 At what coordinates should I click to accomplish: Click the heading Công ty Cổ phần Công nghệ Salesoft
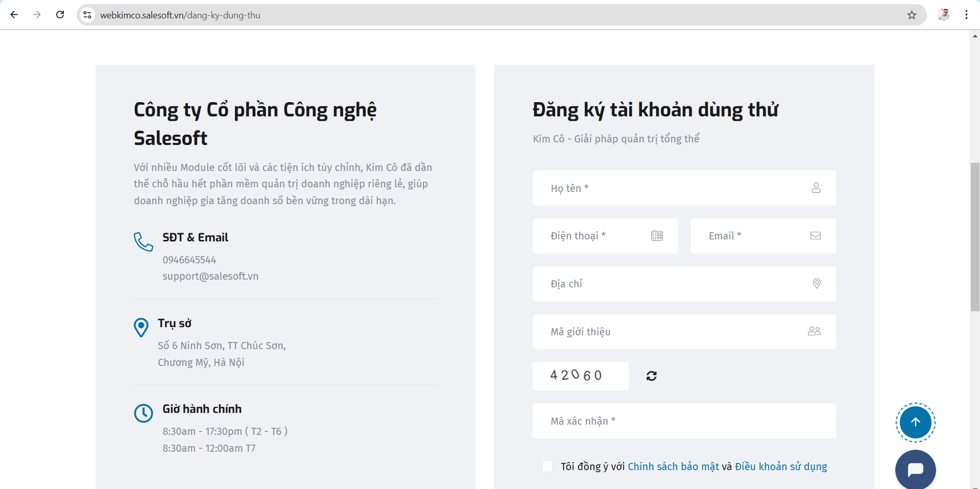click(x=255, y=124)
